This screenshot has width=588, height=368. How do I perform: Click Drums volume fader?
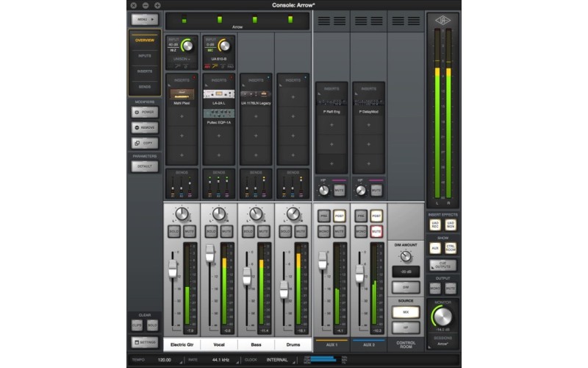pyautogui.click(x=284, y=289)
